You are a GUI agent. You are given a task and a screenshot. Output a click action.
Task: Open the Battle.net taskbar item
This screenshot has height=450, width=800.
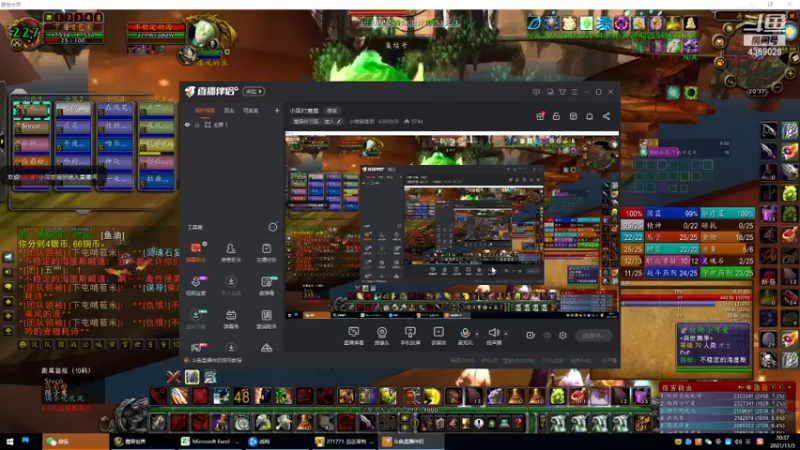click(x=278, y=441)
